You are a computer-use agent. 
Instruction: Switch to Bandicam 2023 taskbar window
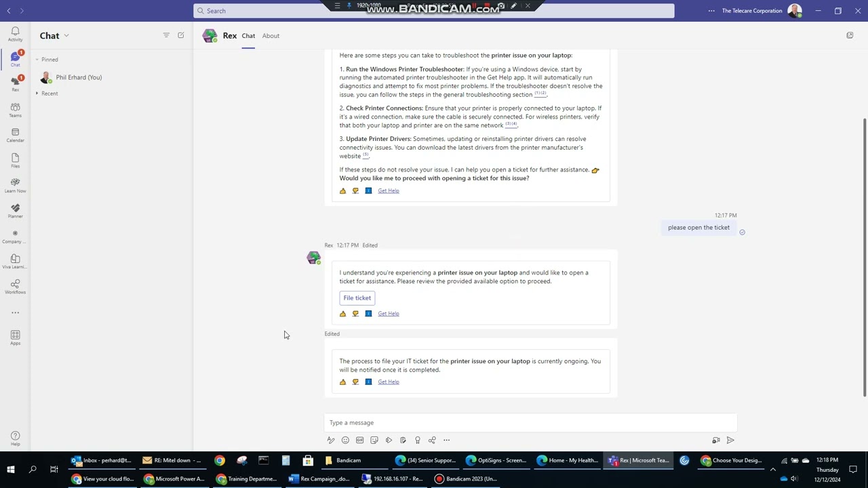click(x=465, y=479)
